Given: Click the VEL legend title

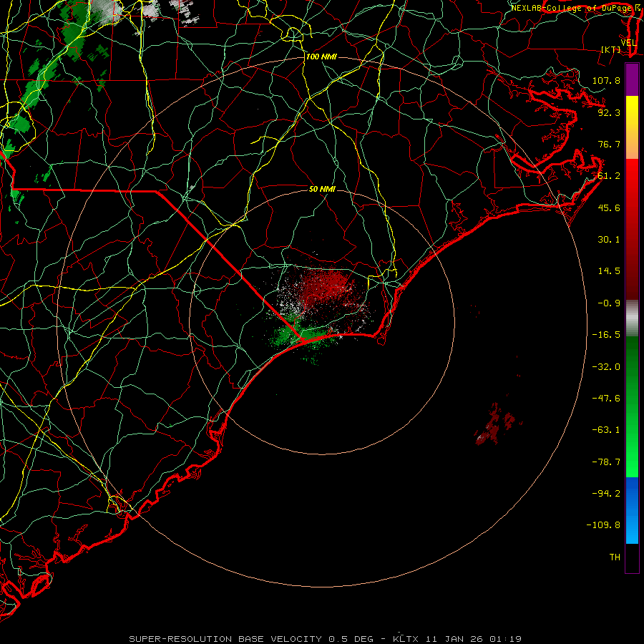Looking at the screenshot, I should tap(629, 43).
